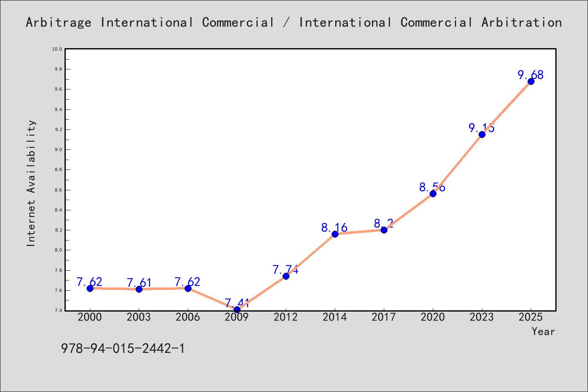Click the x-axis tick label 2009
Image resolution: width=588 pixels, height=392 pixels.
[237, 317]
